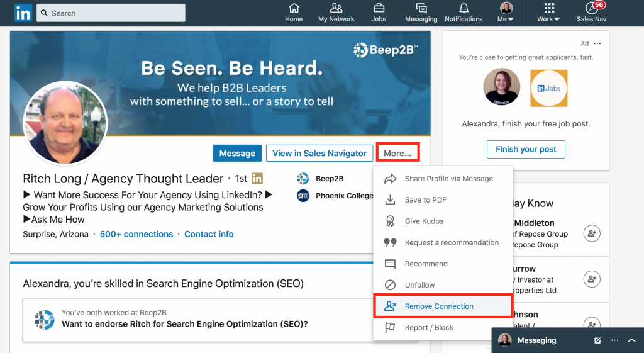Open Contact info link
The height and width of the screenshot is (353, 644).
pyautogui.click(x=209, y=234)
